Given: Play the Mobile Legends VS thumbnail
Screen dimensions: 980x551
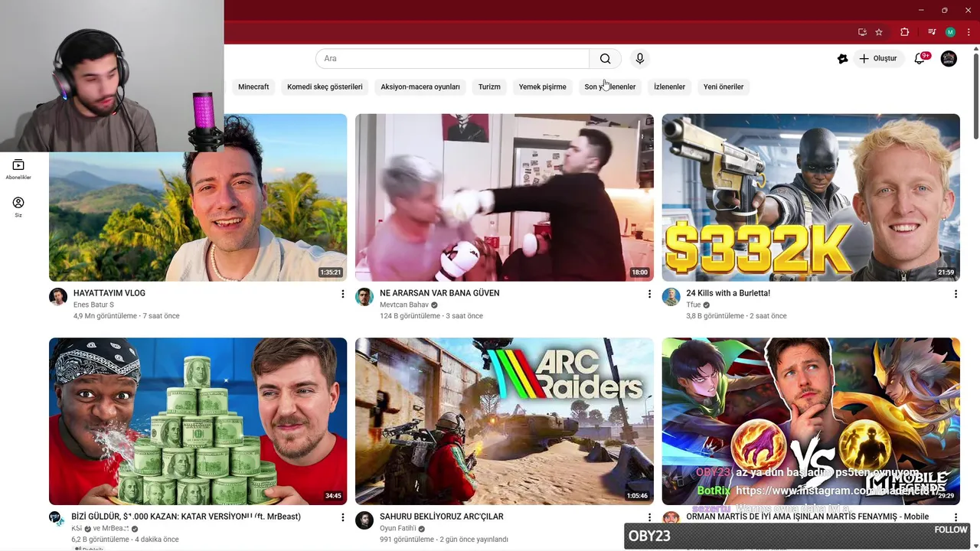Looking at the screenshot, I should pyautogui.click(x=811, y=421).
